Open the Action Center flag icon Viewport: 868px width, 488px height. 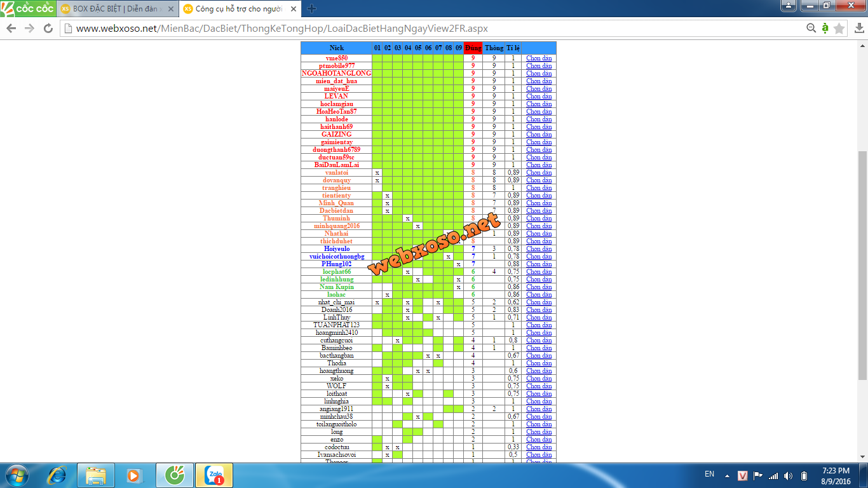click(758, 475)
